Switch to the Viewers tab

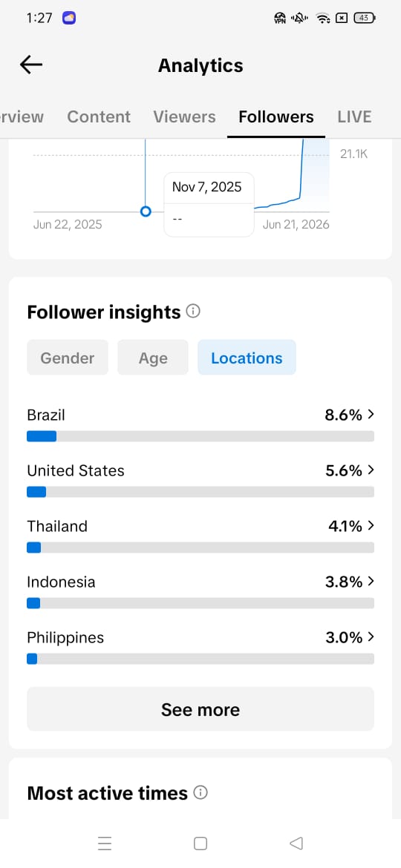[184, 116]
